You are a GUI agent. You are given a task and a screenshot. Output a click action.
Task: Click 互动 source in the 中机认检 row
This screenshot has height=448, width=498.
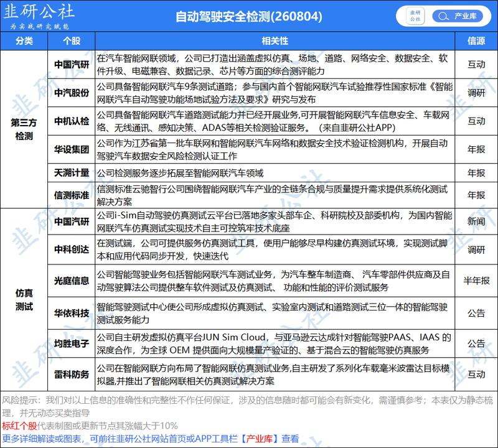[x=476, y=121]
